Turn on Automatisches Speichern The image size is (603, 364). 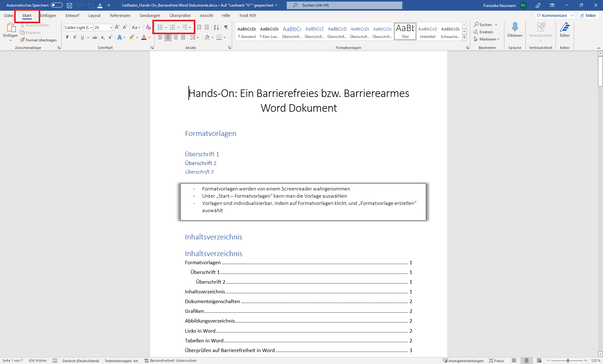(x=57, y=5)
